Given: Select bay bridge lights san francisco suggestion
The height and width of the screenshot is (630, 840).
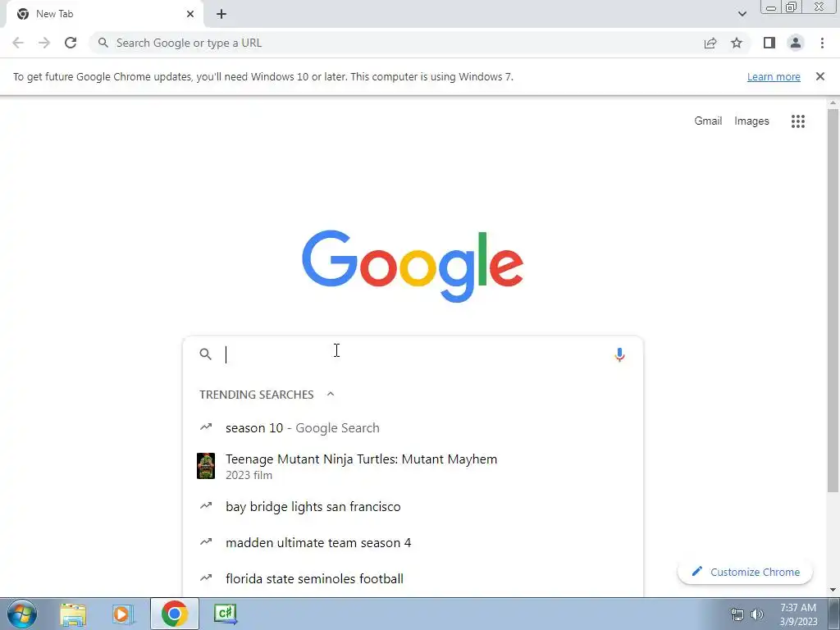Looking at the screenshot, I should pos(413,506).
